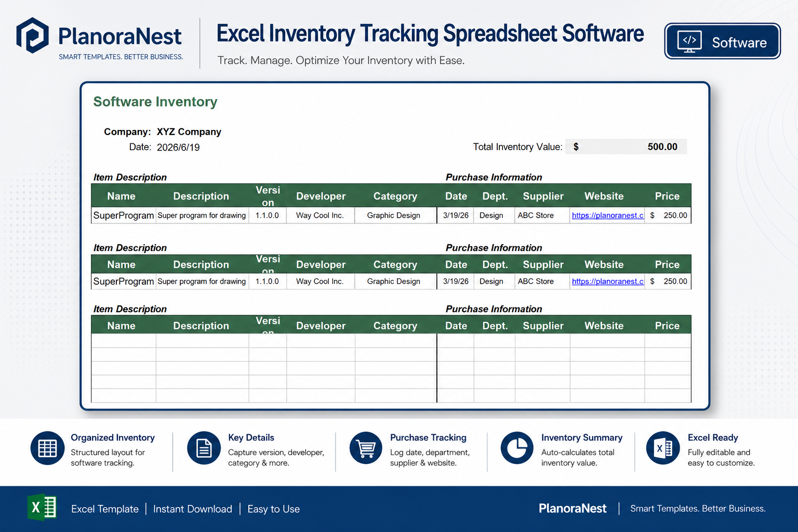This screenshot has height=532, width=798.
Task: Click Excel Template text in footer
Action: coord(105,509)
